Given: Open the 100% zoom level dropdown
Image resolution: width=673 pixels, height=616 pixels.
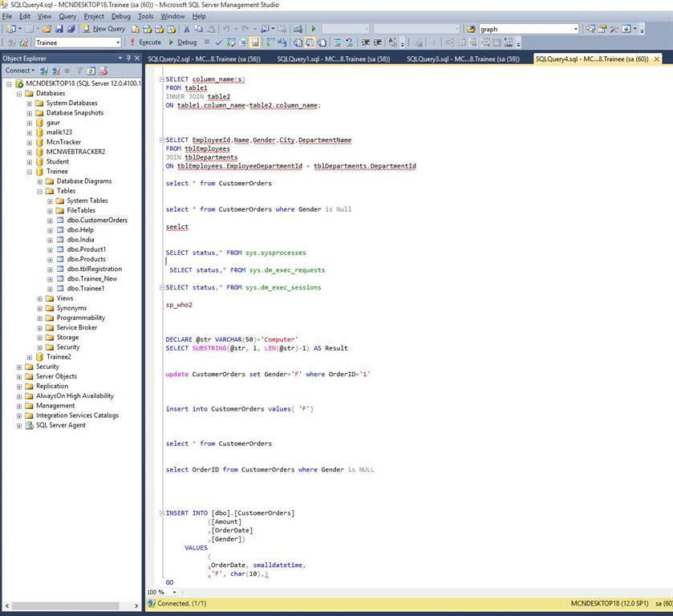Looking at the screenshot, I should [x=175, y=592].
